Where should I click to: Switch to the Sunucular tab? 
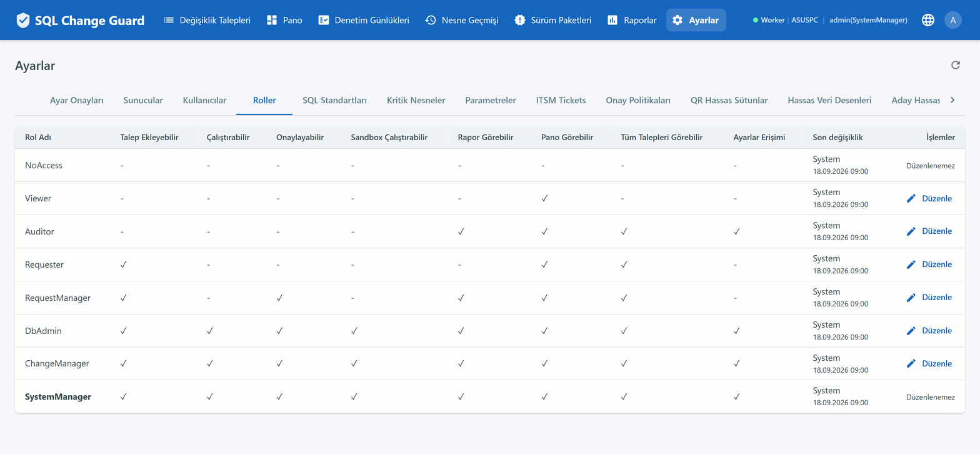tap(143, 100)
